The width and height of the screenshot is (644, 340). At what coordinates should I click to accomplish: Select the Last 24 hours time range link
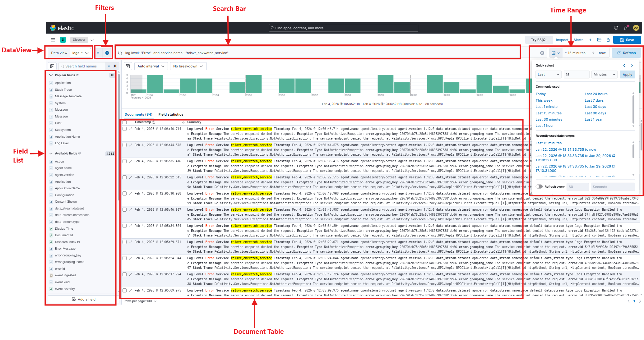[595, 94]
